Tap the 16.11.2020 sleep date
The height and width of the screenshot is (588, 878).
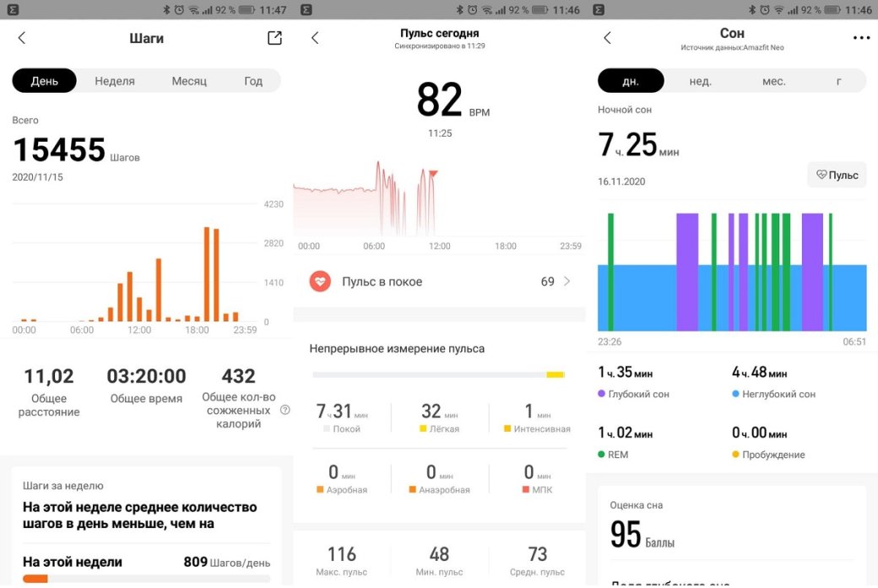click(x=621, y=182)
